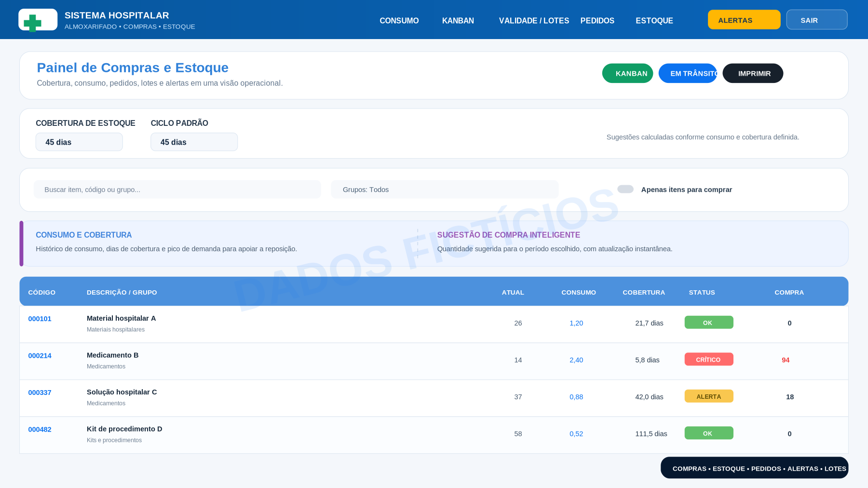Click the CÓDIGO column header
Screen dimensions: 868x488
pos(41,293)
